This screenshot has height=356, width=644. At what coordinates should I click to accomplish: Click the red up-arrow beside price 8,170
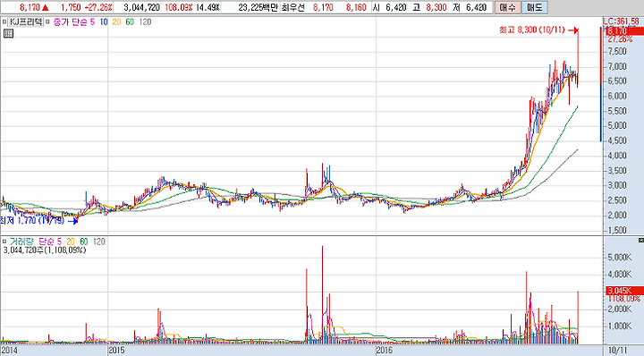(46, 7)
